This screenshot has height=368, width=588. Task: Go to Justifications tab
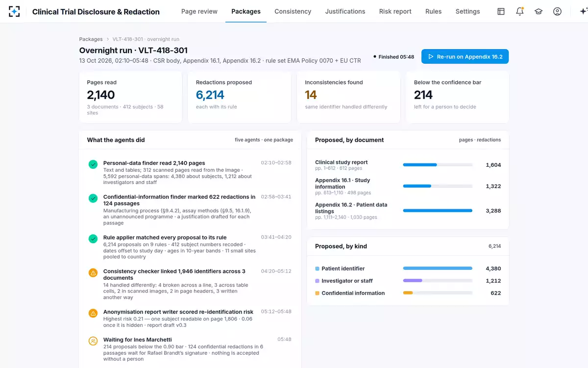(345, 11)
